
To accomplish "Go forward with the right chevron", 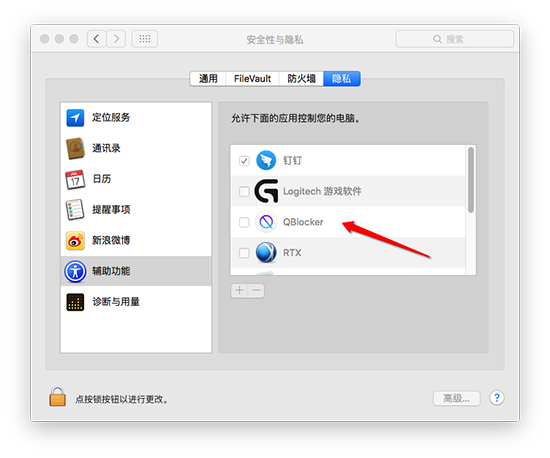I will [x=116, y=39].
